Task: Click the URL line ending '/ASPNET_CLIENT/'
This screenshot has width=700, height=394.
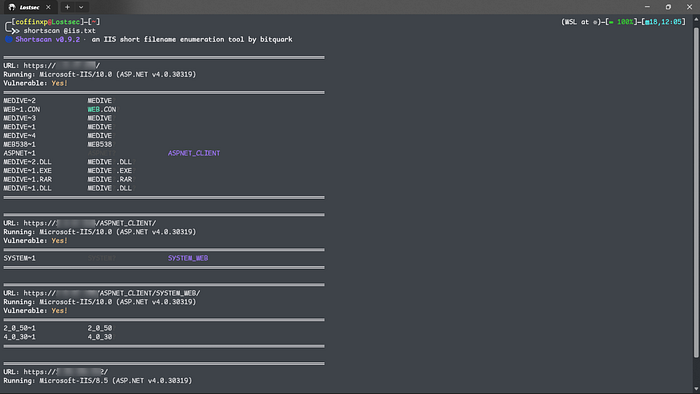Action: pos(80,223)
